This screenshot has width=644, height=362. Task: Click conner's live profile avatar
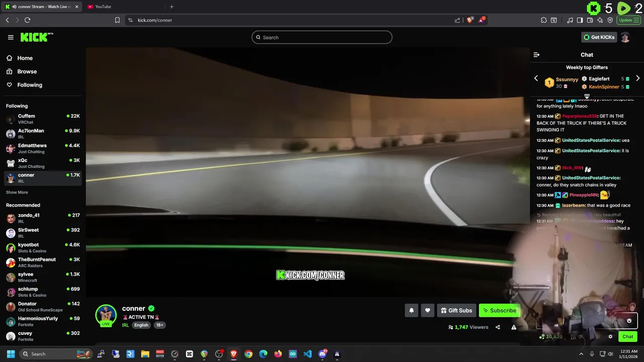coord(106,315)
